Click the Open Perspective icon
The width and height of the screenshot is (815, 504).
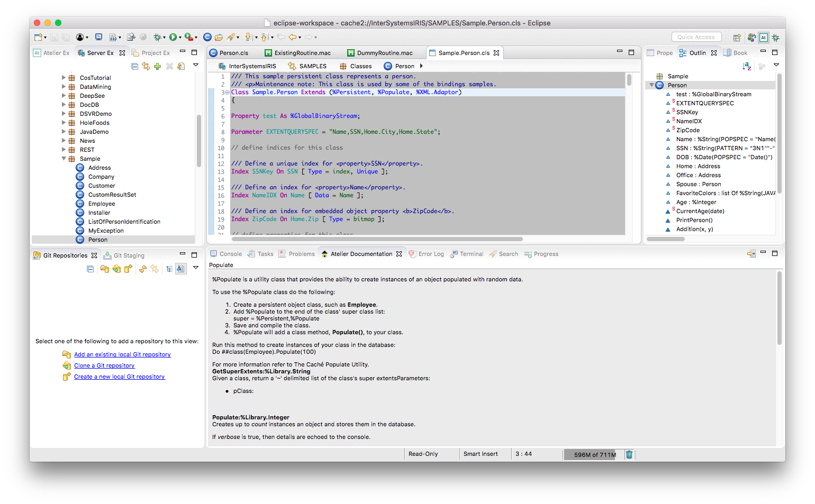(x=737, y=38)
